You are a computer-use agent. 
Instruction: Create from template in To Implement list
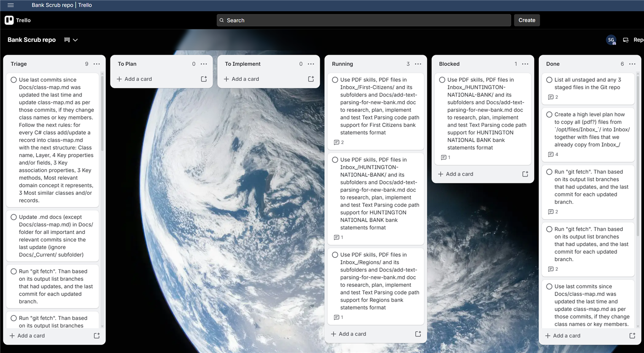(x=311, y=79)
